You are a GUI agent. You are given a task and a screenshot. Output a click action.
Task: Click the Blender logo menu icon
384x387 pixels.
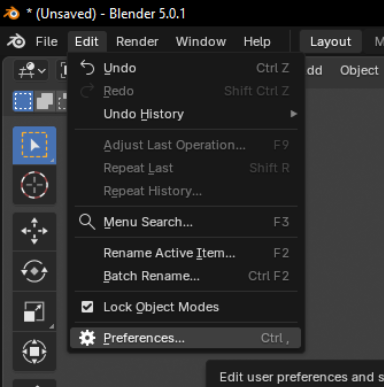pyautogui.click(x=16, y=42)
